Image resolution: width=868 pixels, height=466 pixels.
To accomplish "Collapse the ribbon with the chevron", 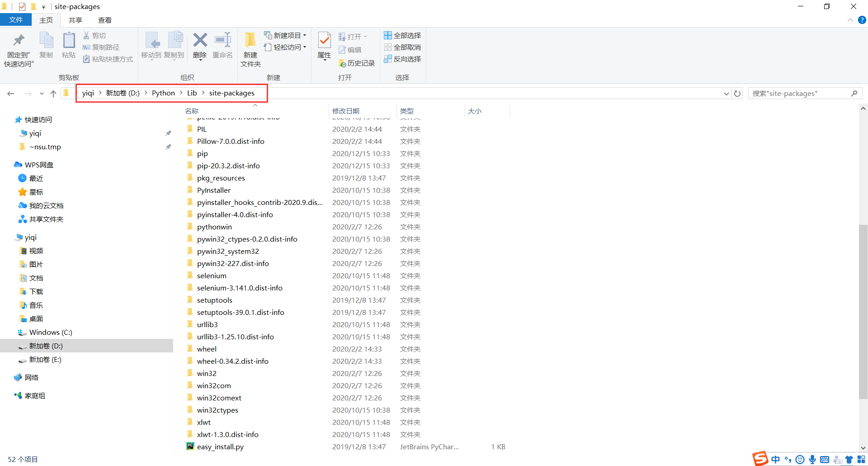I will click(850, 20).
